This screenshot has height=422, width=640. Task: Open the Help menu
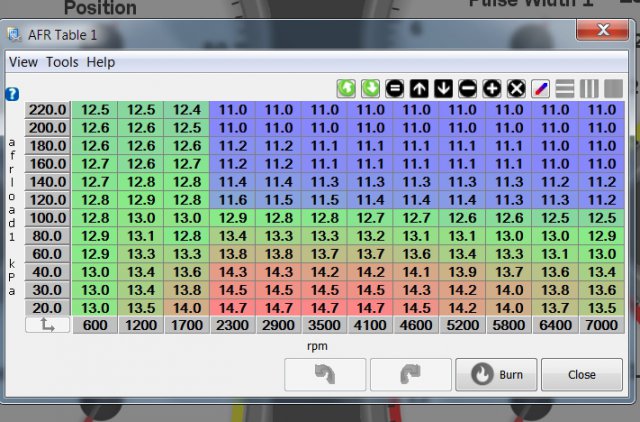tap(100, 62)
